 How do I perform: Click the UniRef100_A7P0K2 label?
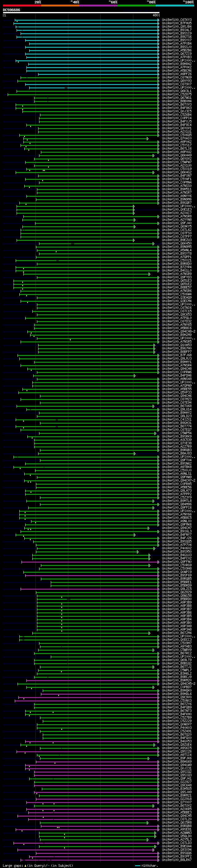click(177, 67)
